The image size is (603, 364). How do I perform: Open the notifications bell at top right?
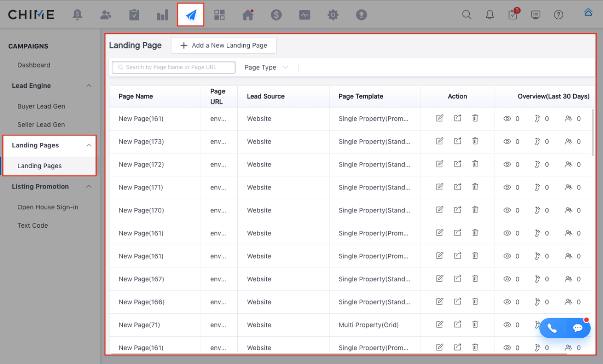coord(490,15)
